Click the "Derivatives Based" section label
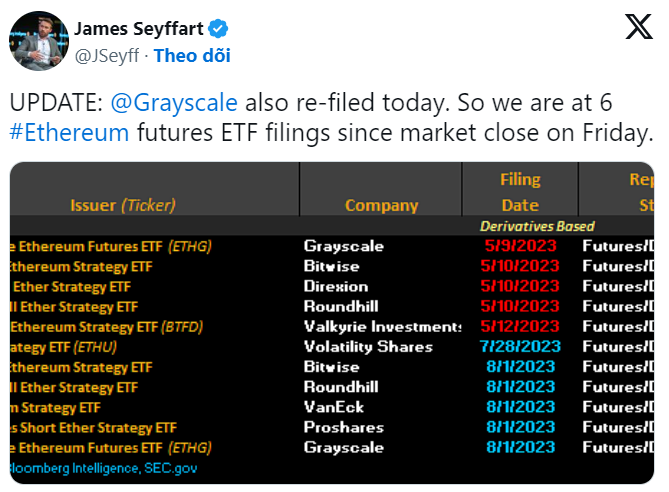Image resolution: width=669 pixels, height=492 pixels. click(537, 226)
